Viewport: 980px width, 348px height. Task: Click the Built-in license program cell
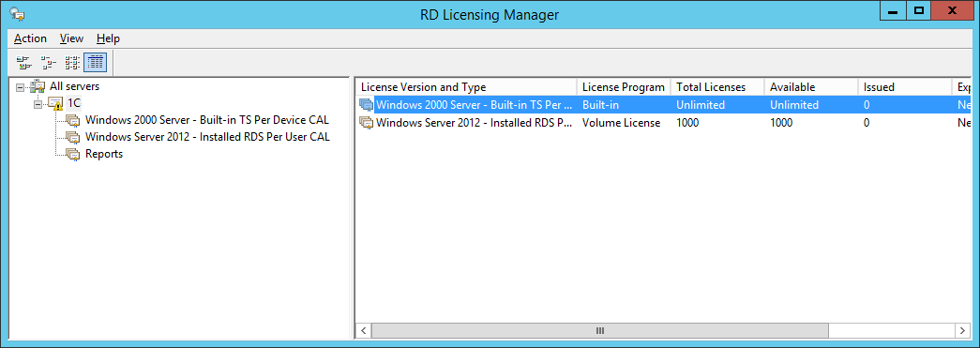click(x=600, y=105)
